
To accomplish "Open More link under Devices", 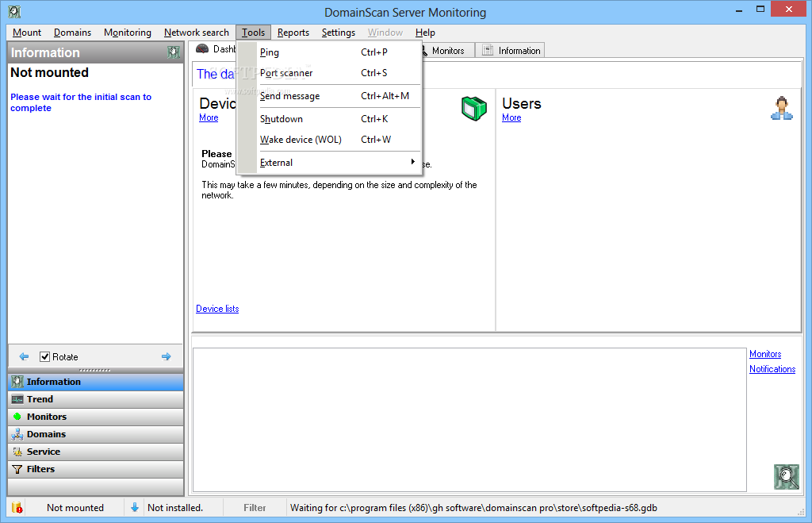I will pyautogui.click(x=209, y=117).
